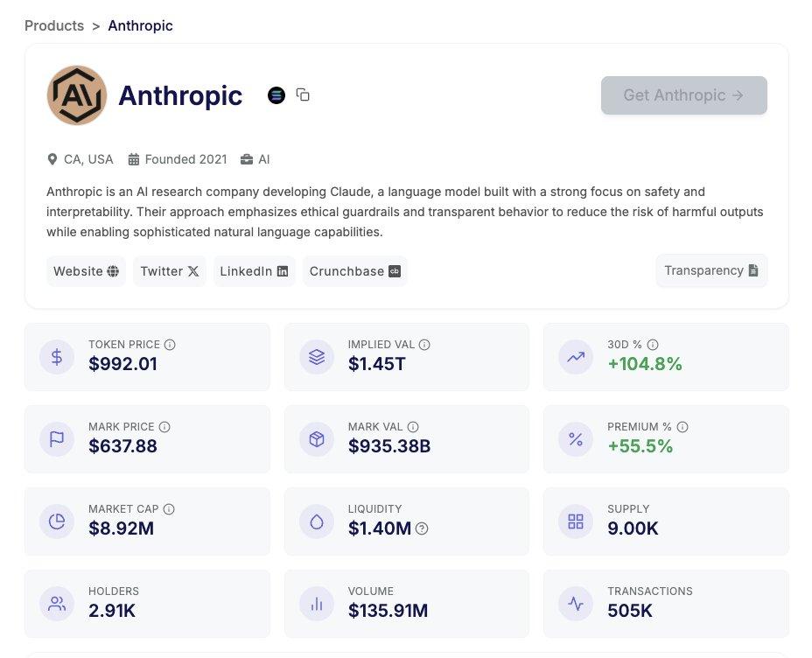The width and height of the screenshot is (812, 658).
Task: Click the Volume bar chart icon
Action: [317, 604]
